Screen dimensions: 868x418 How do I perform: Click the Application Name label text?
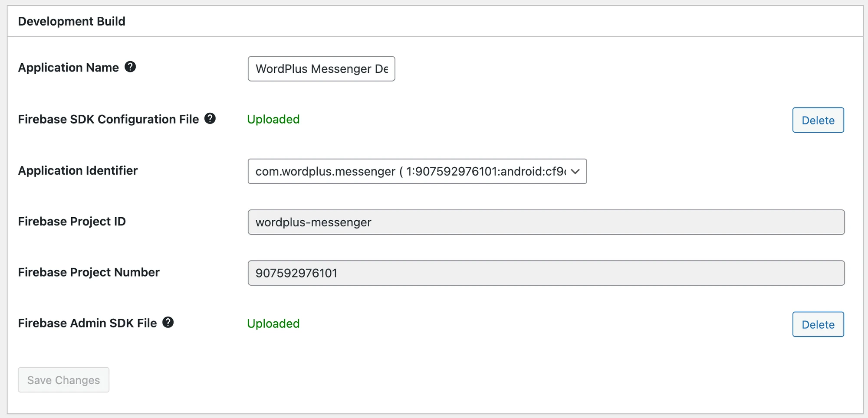69,68
